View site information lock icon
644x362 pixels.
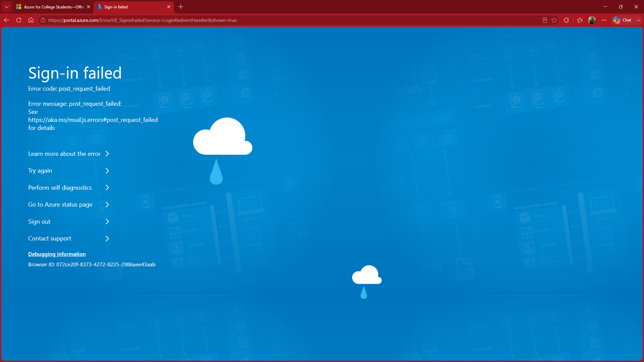pyautogui.click(x=43, y=20)
